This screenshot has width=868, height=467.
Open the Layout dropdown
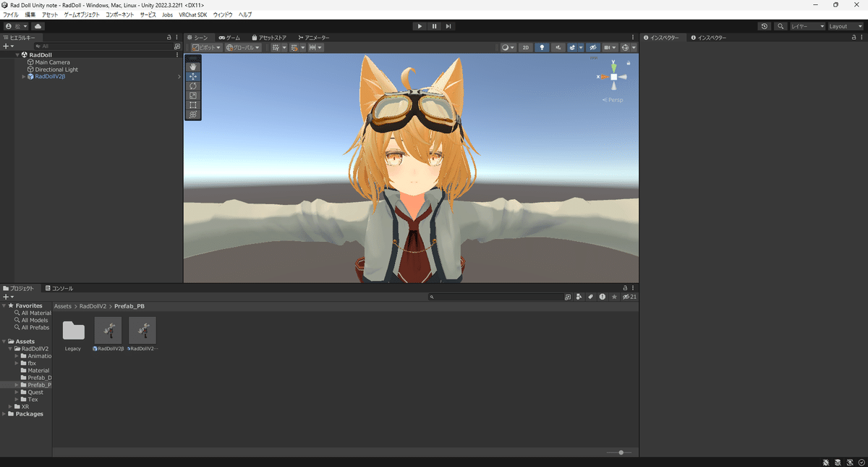[x=846, y=26]
